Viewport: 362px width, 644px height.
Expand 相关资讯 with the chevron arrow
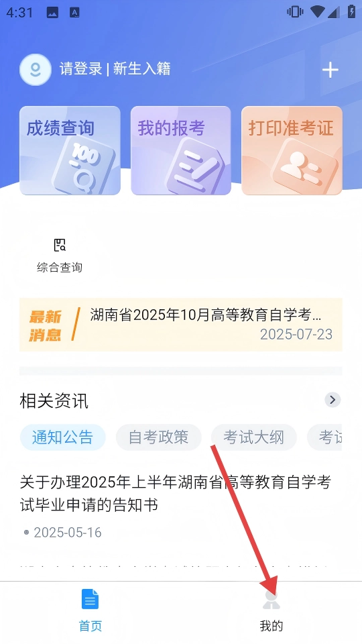pos(333,400)
